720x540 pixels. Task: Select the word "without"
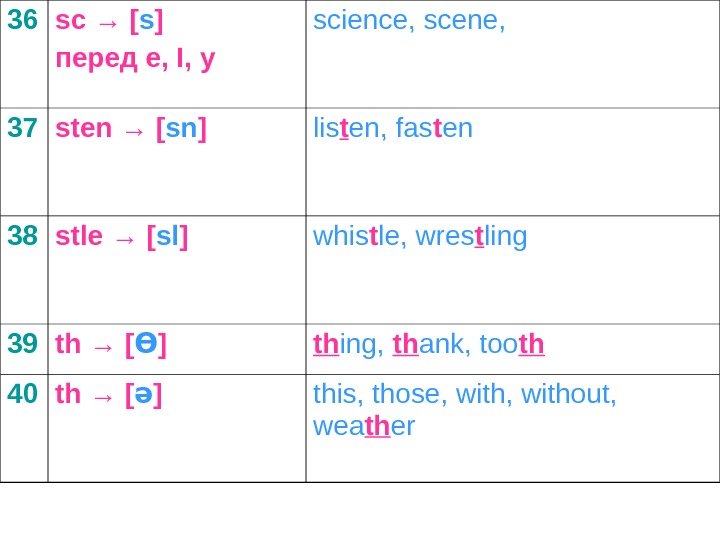pos(565,394)
